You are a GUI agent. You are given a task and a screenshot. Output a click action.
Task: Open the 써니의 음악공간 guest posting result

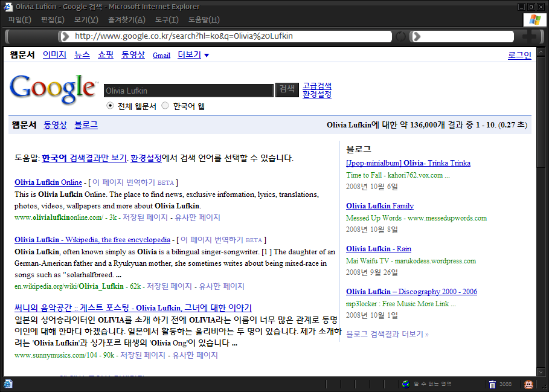[133, 308]
